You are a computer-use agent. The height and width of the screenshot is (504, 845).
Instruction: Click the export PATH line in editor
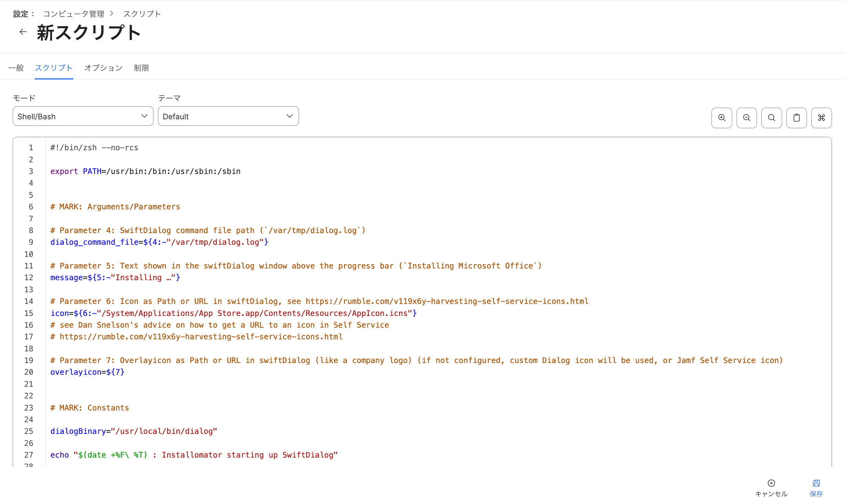pos(146,171)
